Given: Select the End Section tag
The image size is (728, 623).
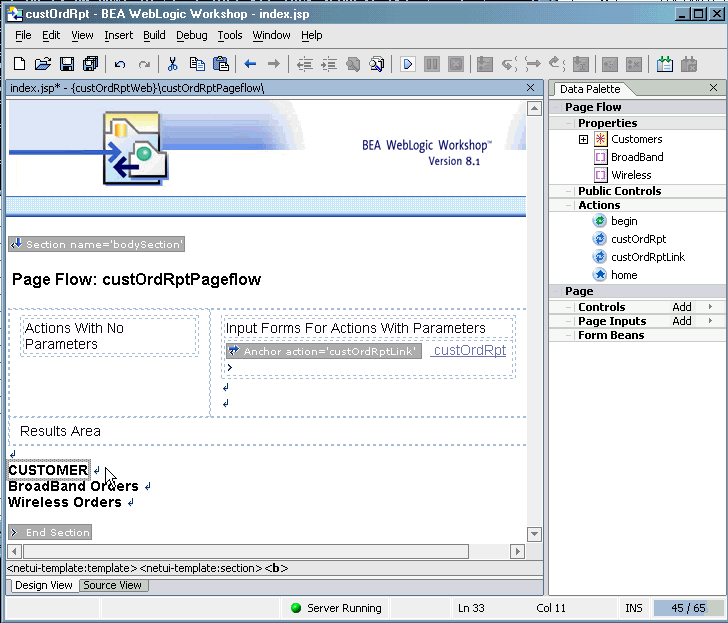Looking at the screenshot, I should (x=50, y=532).
